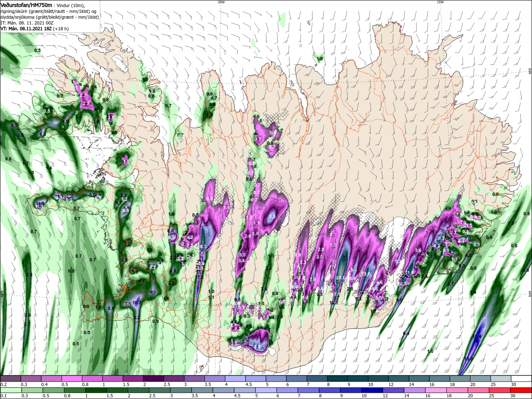Click the (+18 h) forecast offset text

(x=61, y=29)
